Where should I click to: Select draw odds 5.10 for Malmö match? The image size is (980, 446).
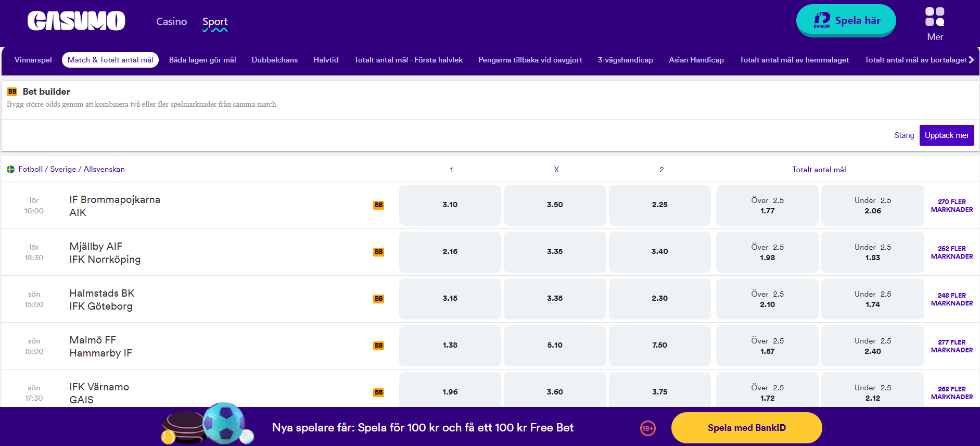point(555,346)
